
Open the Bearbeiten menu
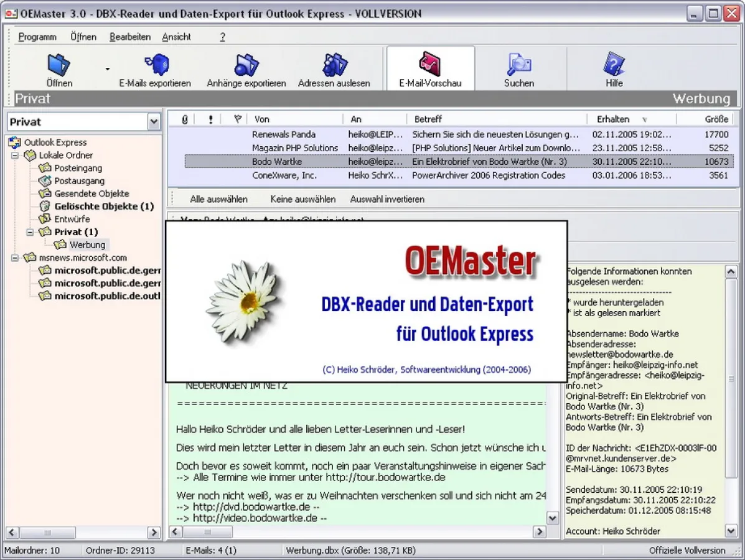click(130, 37)
